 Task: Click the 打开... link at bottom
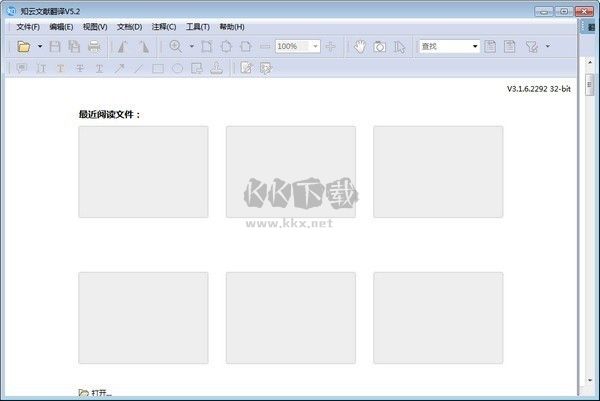pyautogui.click(x=95, y=393)
